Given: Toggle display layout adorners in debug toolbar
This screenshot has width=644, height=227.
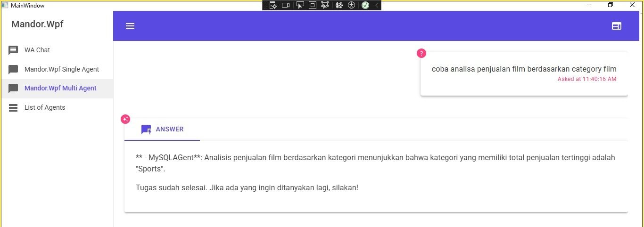Looking at the screenshot, I should (313, 5).
